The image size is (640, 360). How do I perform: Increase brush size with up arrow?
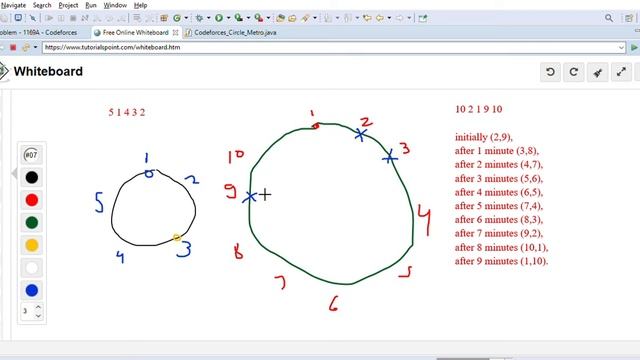coord(38,307)
